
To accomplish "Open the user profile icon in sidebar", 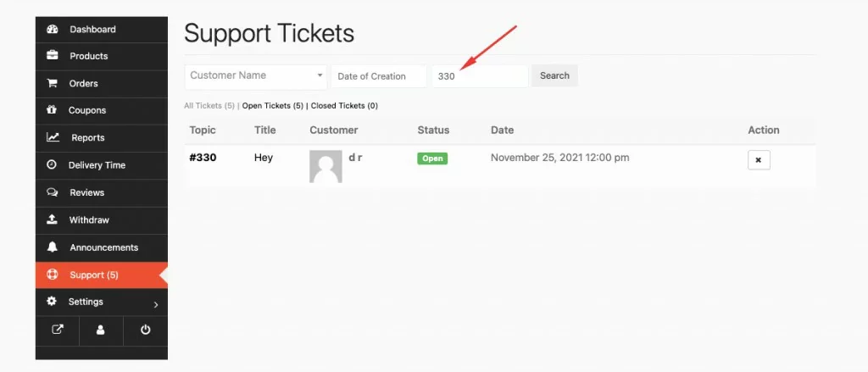I will tap(101, 330).
